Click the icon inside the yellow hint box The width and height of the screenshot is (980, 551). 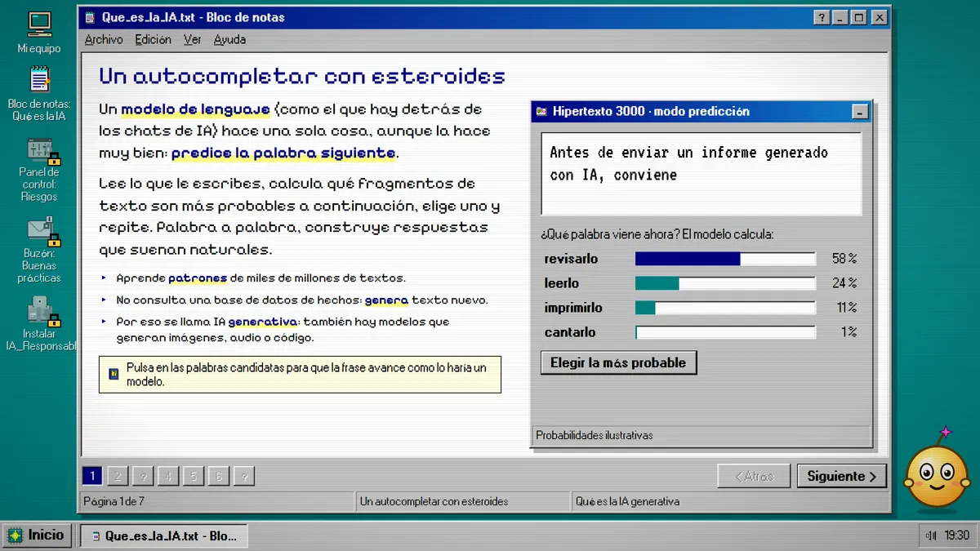point(114,374)
